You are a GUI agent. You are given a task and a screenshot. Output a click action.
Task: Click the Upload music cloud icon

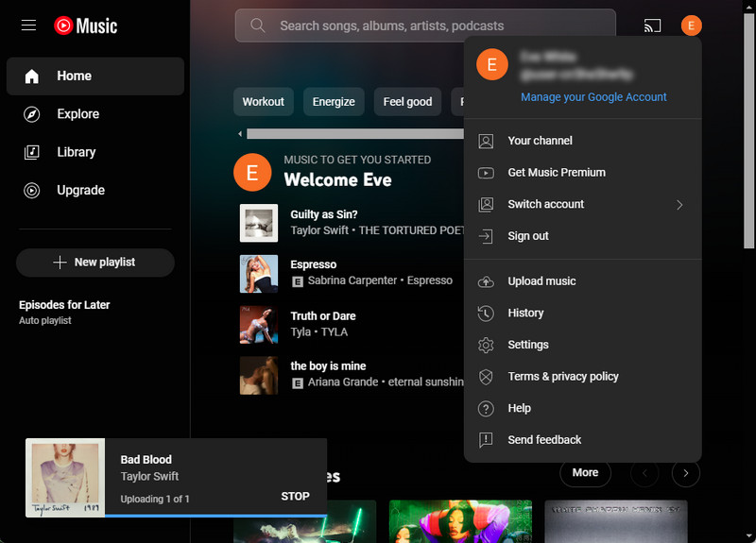pyautogui.click(x=486, y=281)
